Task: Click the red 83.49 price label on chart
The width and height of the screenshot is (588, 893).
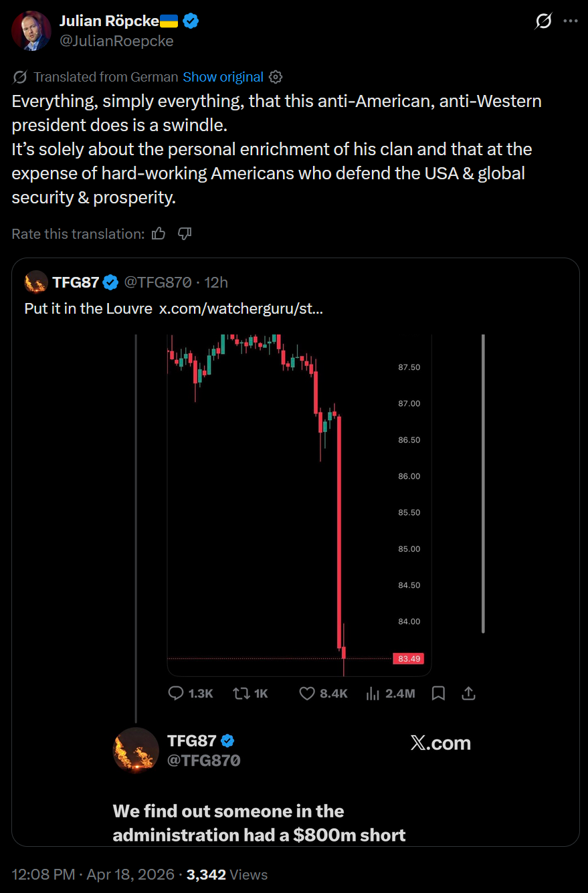Action: [409, 659]
